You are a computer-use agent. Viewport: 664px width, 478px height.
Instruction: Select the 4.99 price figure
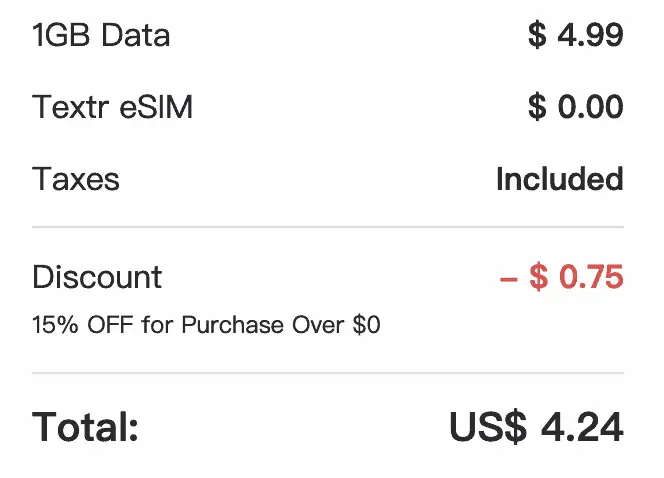tap(591, 36)
